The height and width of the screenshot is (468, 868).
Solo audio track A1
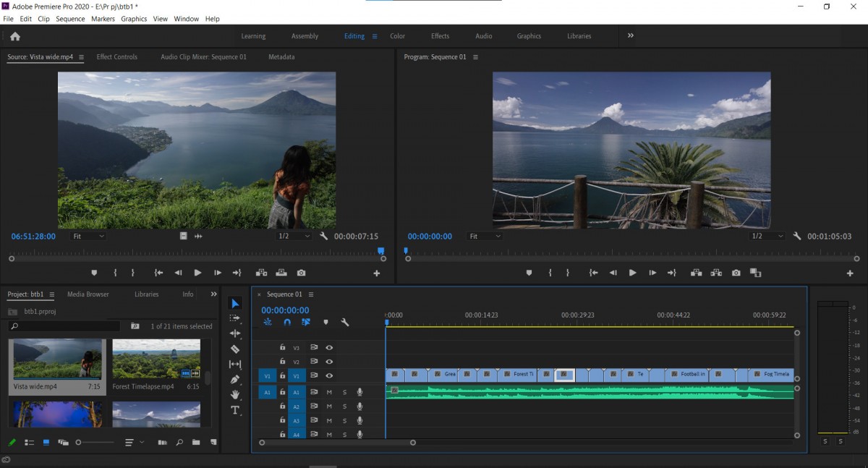pyautogui.click(x=344, y=392)
